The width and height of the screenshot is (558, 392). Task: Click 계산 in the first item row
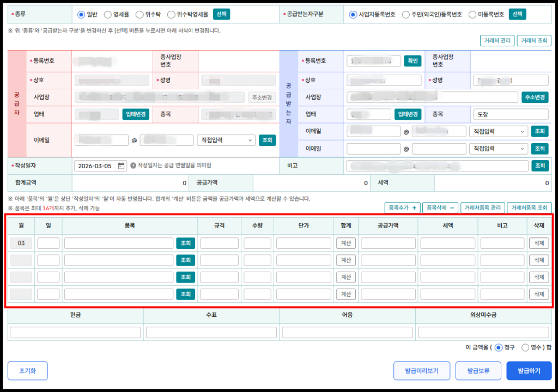(x=347, y=243)
